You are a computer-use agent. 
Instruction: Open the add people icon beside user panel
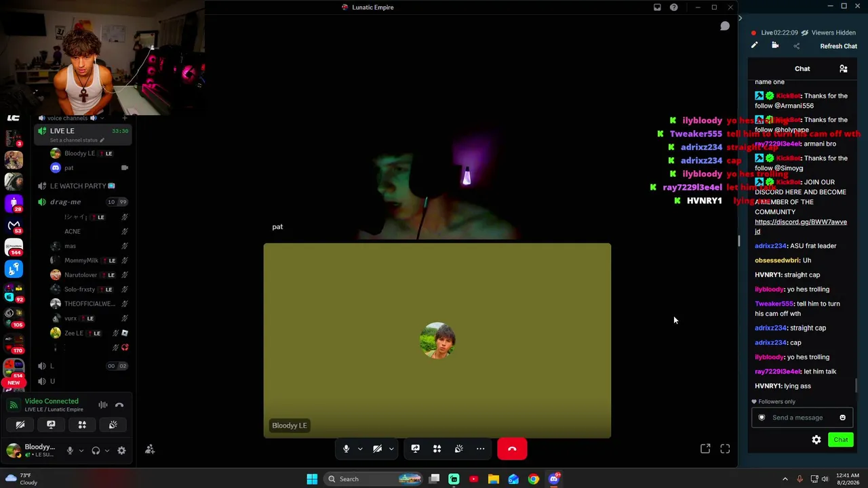pyautogui.click(x=150, y=449)
